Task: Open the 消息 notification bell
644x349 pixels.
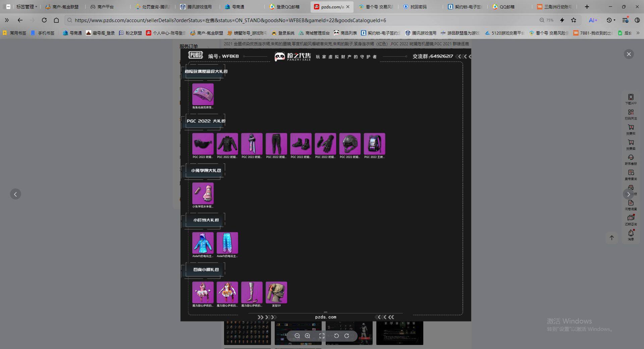Action: pyautogui.click(x=631, y=235)
